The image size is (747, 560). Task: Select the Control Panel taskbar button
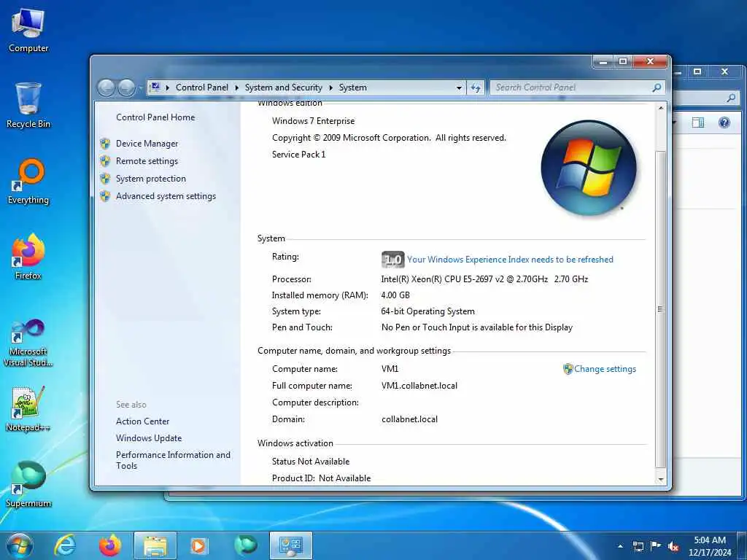pos(290,545)
